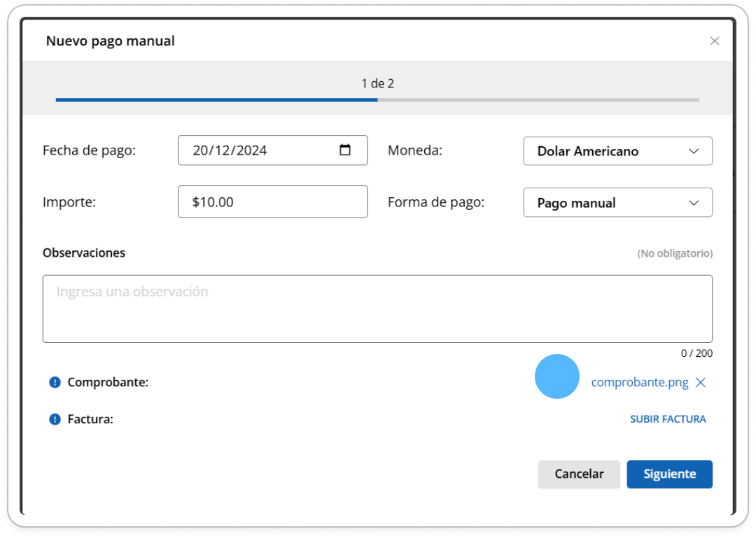Click the "Importe:" label
Image resolution: width=756 pixels, height=538 pixels.
pos(69,202)
